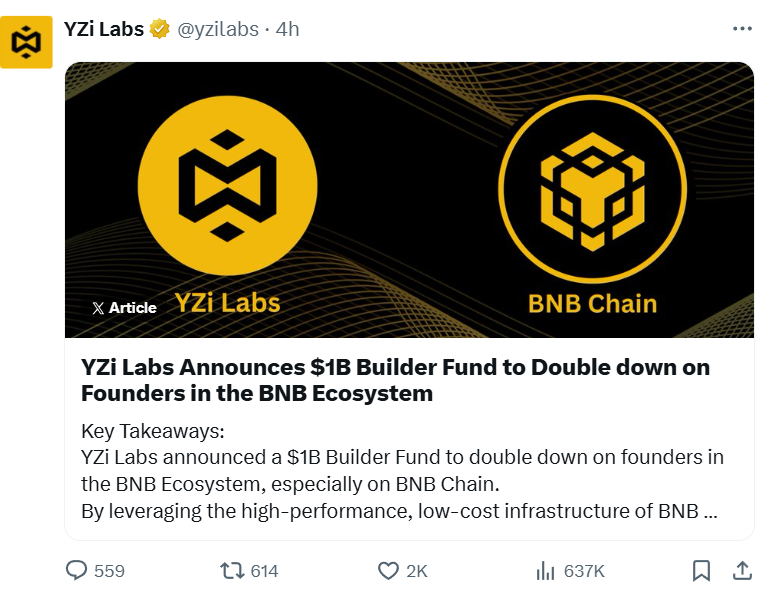Open the share upload arrow menu
Viewport: 774px width, 600px height.
coord(742,571)
